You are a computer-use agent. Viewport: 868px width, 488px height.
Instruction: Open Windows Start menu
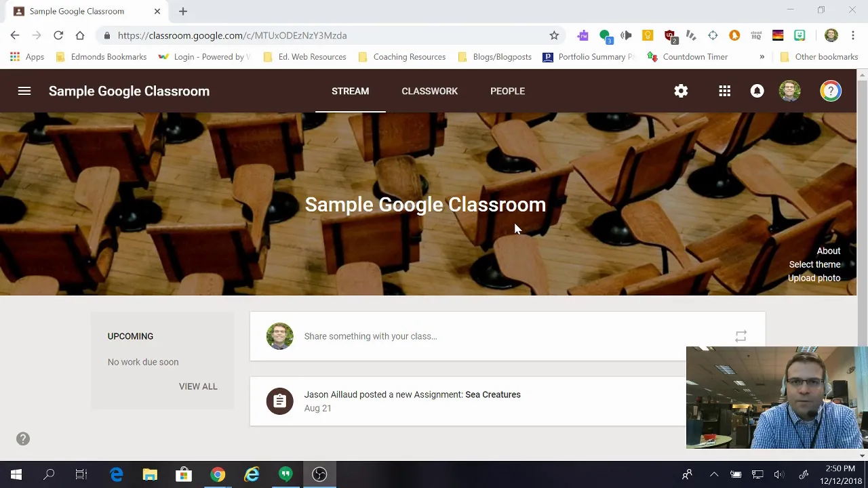point(16,474)
